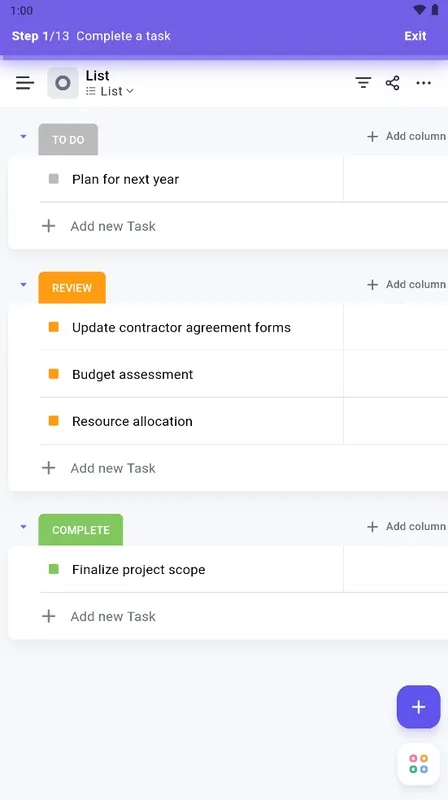Open the Update contractor agreement forms task
Image resolution: width=448 pixels, height=800 pixels.
point(181,327)
